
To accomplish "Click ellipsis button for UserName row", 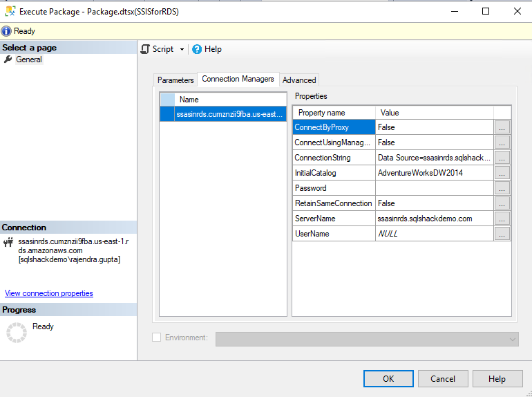I will (502, 234).
